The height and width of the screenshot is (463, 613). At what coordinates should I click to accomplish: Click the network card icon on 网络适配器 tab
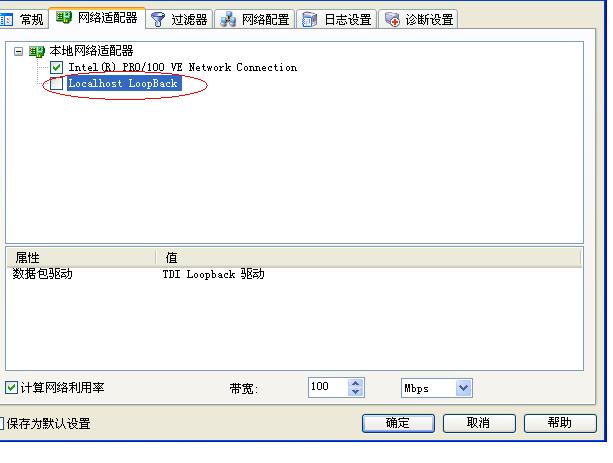coord(64,17)
